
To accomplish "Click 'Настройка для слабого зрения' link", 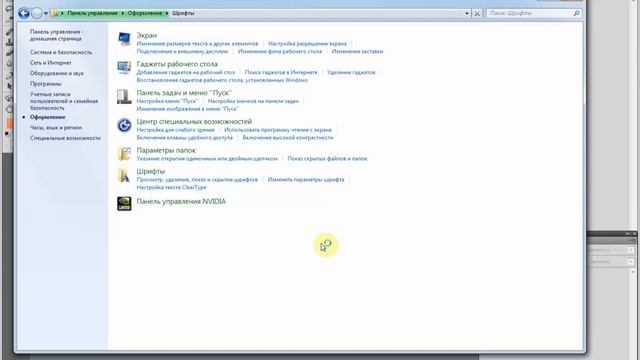I will tap(175, 130).
